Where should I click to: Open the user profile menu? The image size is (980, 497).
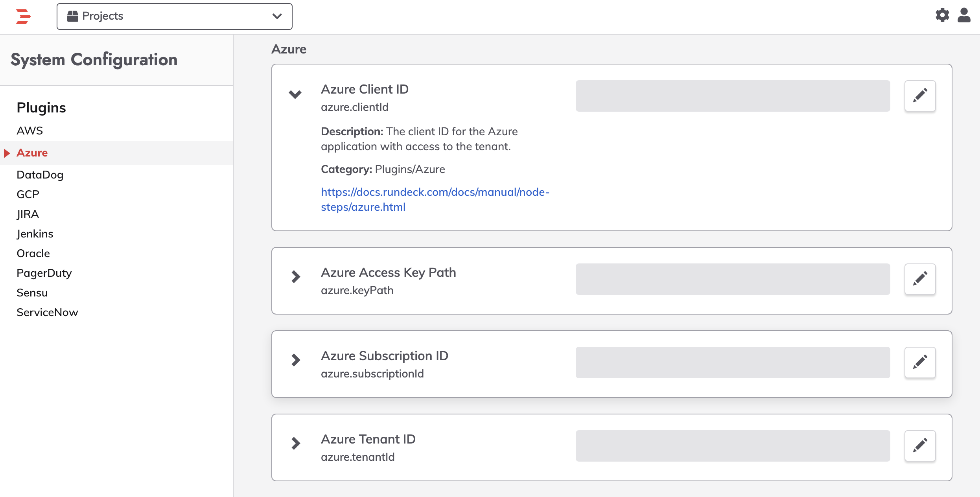[964, 15]
